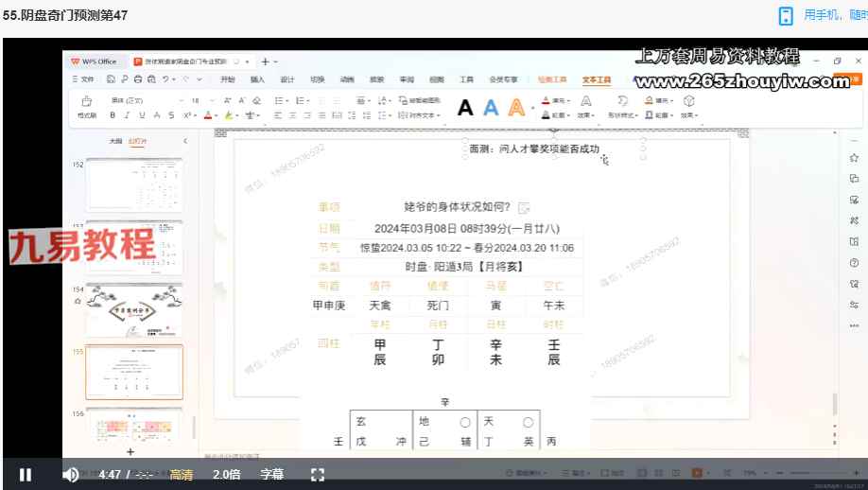Apply blue preset text style A

click(491, 108)
